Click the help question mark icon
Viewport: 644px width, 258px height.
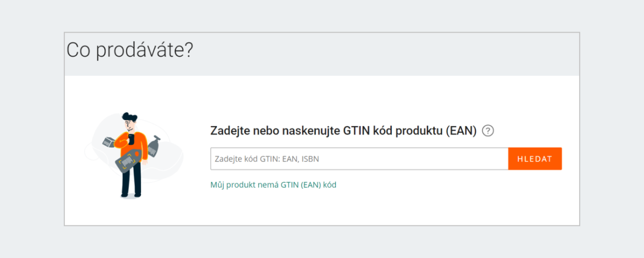coord(488,130)
